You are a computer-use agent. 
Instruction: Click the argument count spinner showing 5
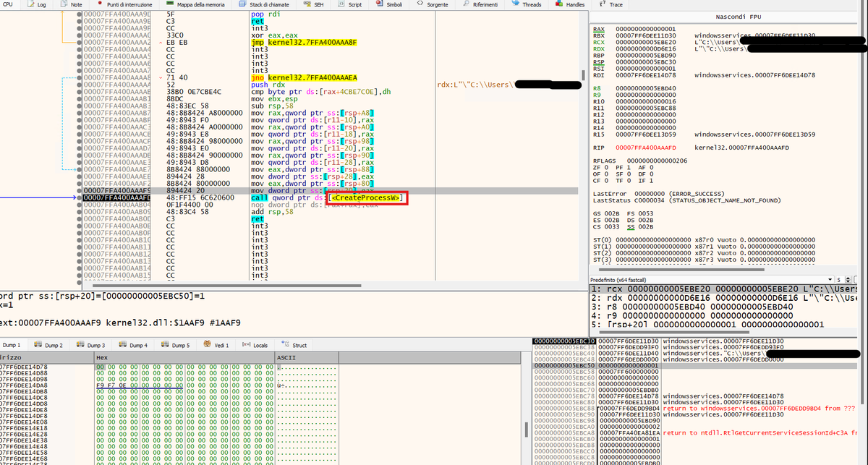[x=842, y=279]
